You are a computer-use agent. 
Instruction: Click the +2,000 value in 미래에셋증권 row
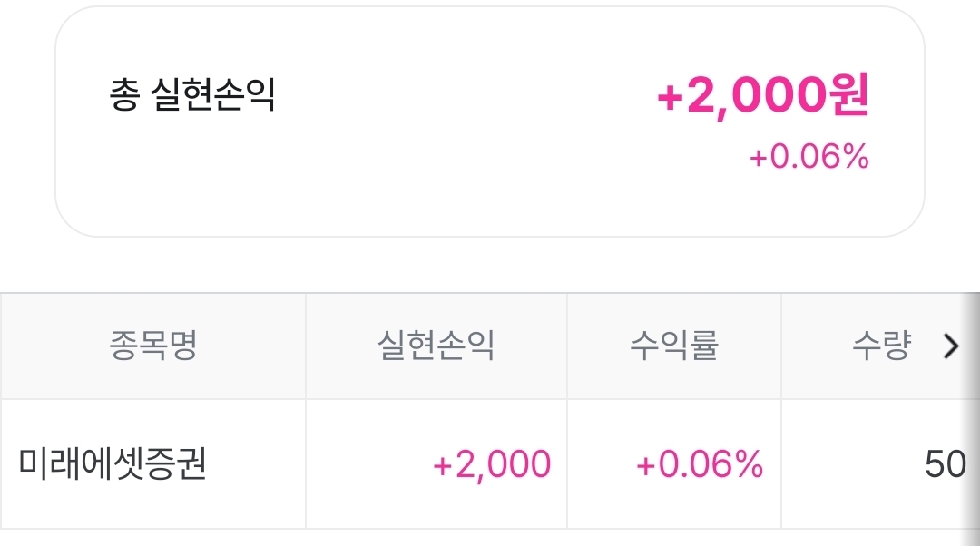click(492, 465)
